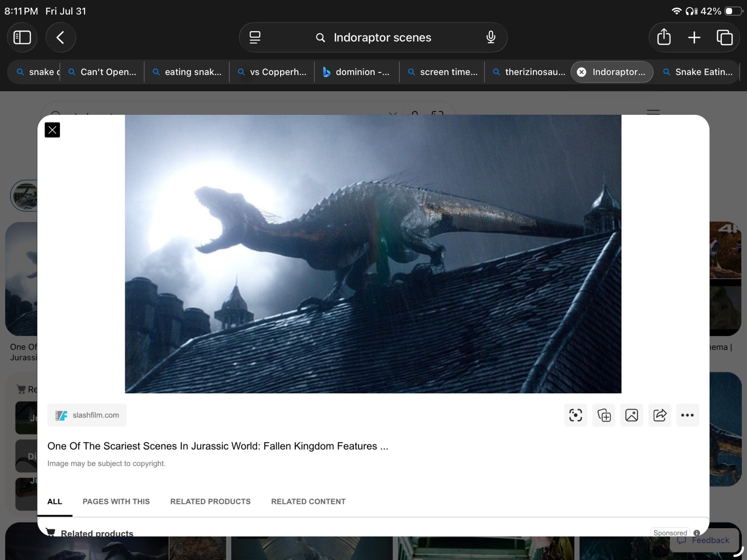The image size is (747, 560).
Task: Click the 'Related products' heading
Action: click(97, 533)
